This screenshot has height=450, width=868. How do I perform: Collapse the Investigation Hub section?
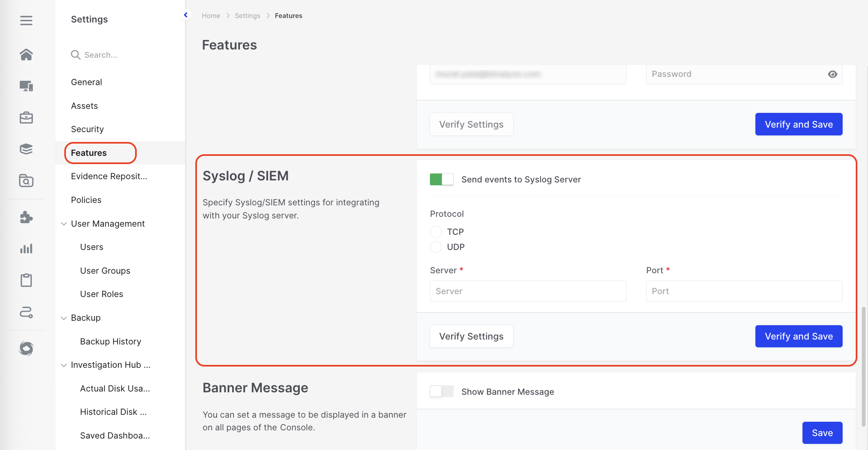(x=64, y=365)
